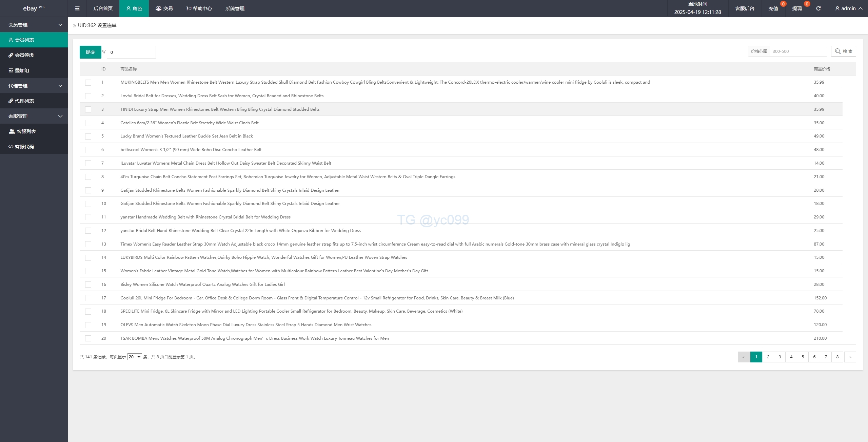
Task: Open 客服代码 code icon item
Action: 11,147
